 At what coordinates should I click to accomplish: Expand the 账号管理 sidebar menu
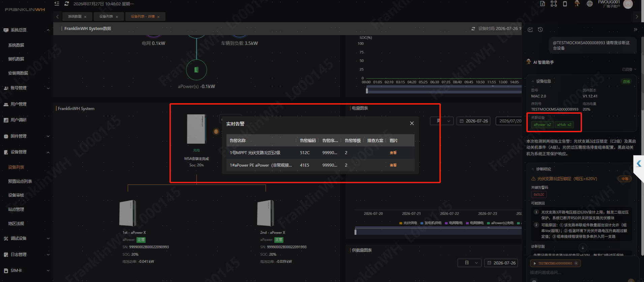coord(27,88)
